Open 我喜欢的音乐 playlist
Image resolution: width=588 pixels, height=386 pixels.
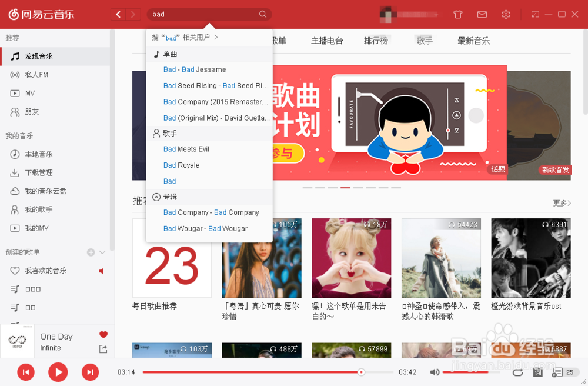(x=55, y=271)
